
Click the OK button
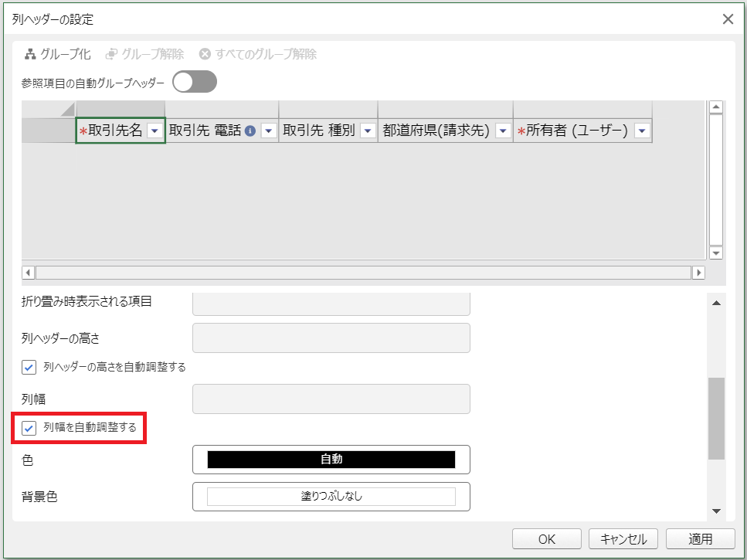coord(547,539)
